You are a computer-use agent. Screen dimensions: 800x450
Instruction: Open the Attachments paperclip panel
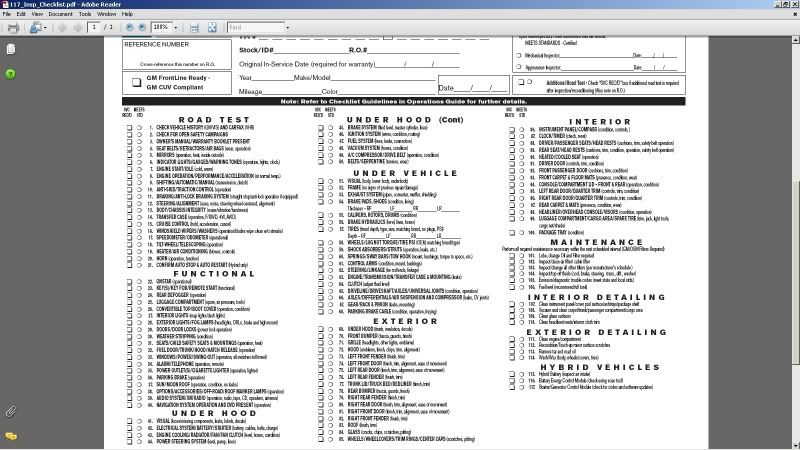(x=11, y=411)
